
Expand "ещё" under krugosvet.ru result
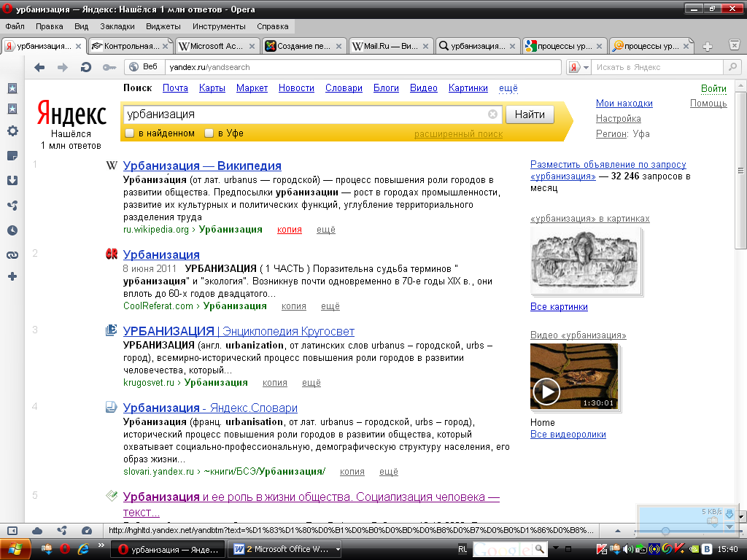click(x=311, y=383)
